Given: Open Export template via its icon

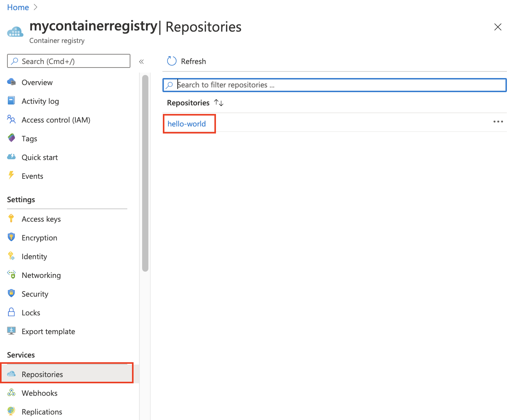Looking at the screenshot, I should point(11,331).
